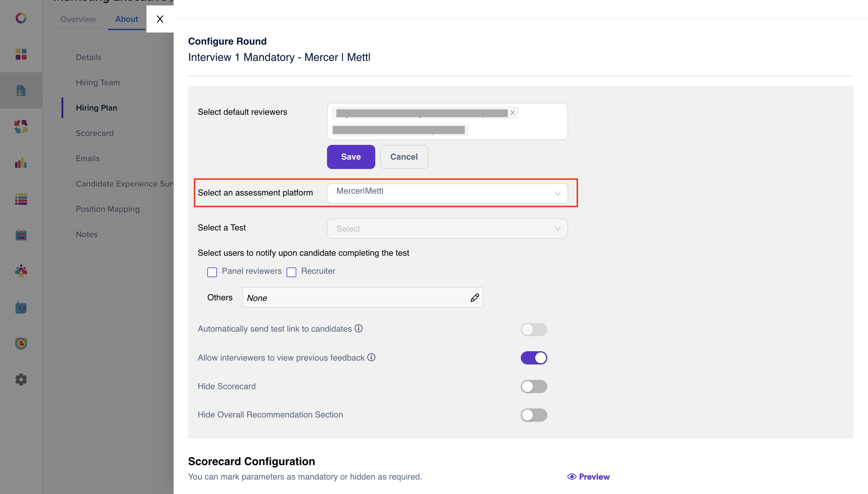The width and height of the screenshot is (868, 494).
Task: Disable Allow interviewers to view previous feedback
Action: [x=534, y=358]
